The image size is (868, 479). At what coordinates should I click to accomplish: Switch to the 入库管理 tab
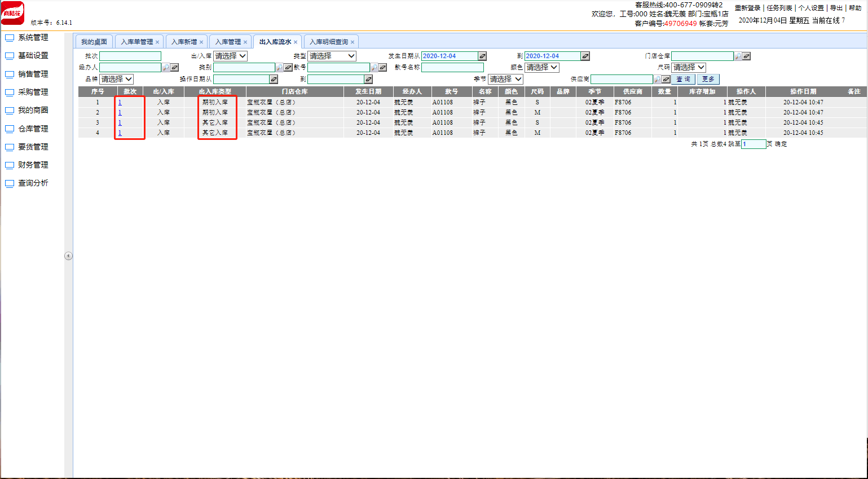point(228,42)
